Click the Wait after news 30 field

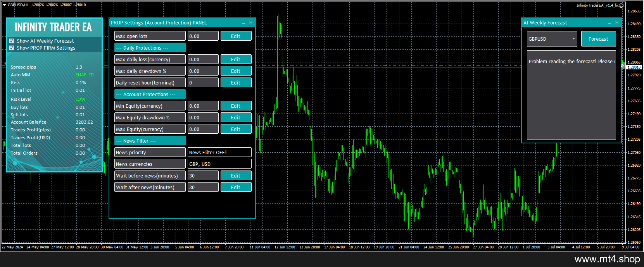click(203, 187)
